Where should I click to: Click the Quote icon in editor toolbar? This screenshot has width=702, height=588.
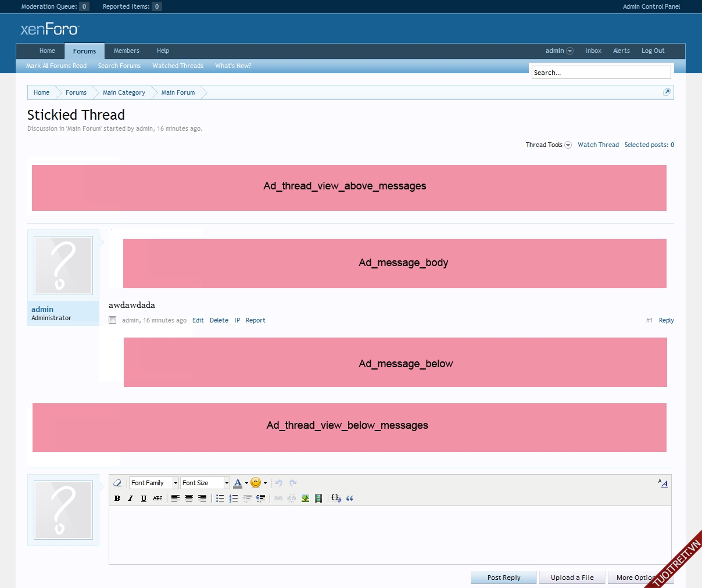point(350,499)
